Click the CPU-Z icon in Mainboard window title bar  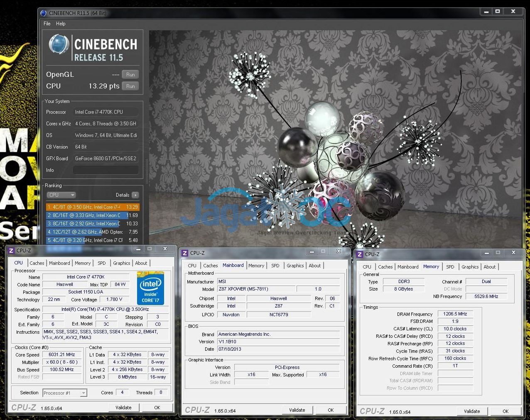coord(185,253)
